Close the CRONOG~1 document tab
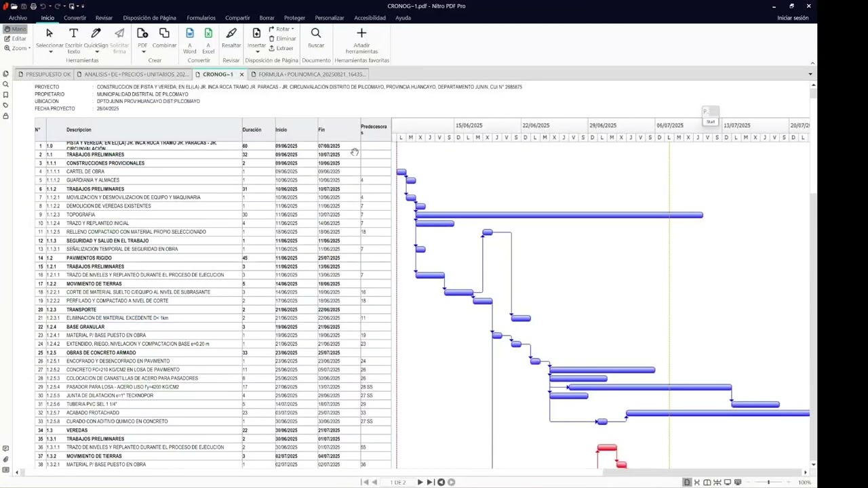868x488 pixels. click(x=240, y=75)
